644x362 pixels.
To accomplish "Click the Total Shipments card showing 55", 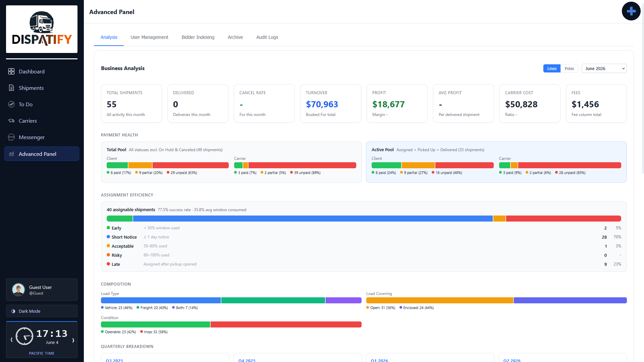I will 131,103.
